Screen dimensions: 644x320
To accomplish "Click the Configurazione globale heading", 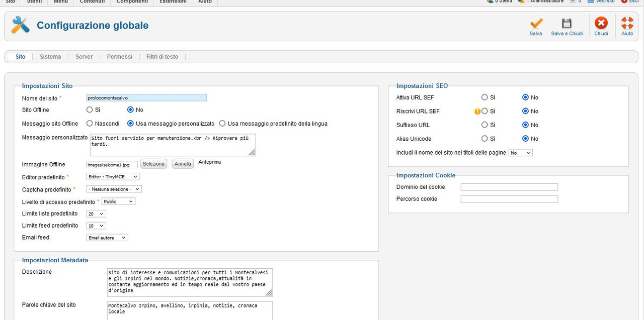I will (93, 25).
